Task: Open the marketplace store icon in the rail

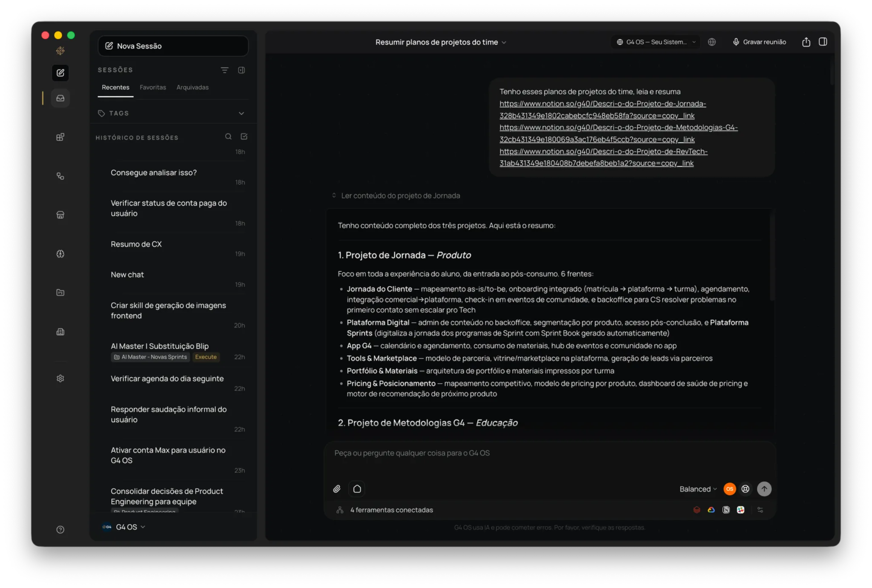Action: pos(60,215)
